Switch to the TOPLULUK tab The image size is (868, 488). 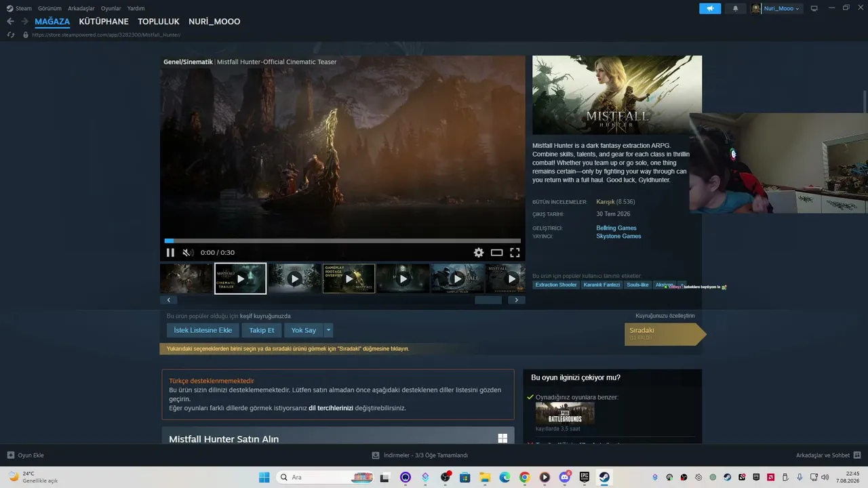click(x=159, y=22)
